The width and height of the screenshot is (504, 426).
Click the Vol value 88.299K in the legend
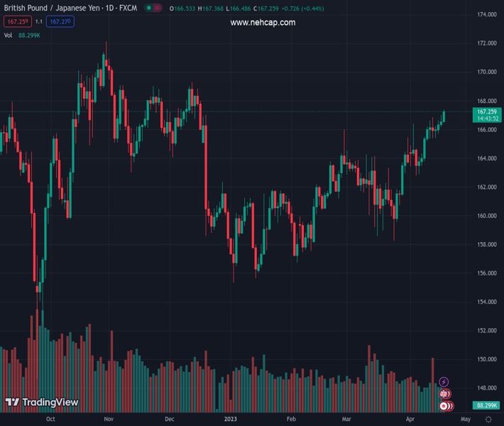click(29, 35)
